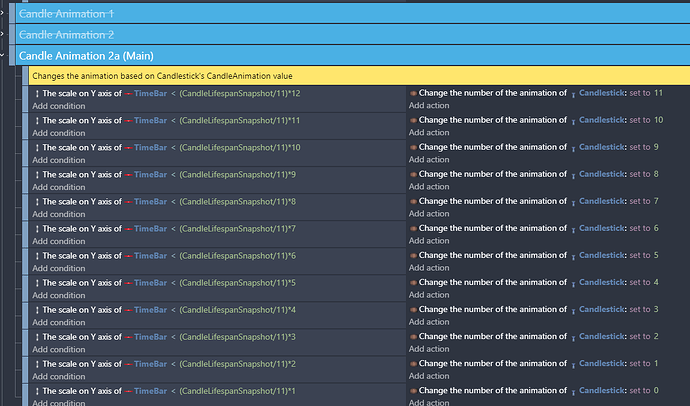
Task: Click the scale icon in the *2 condition
Action: coord(37,363)
